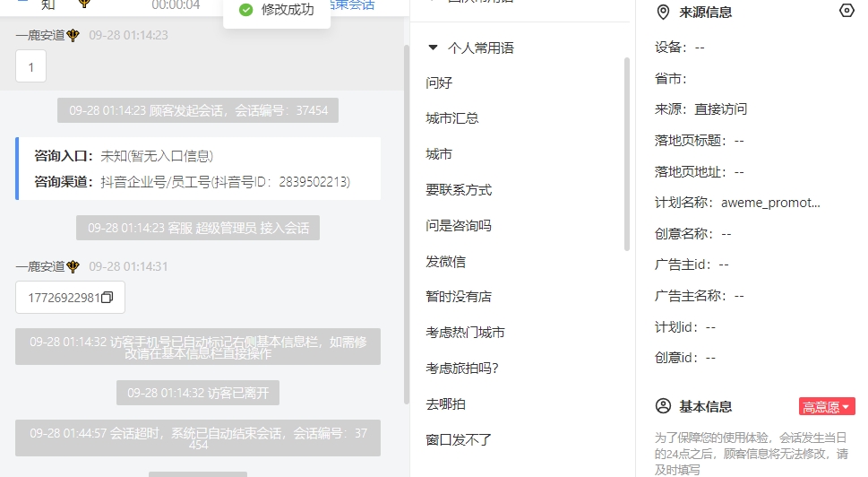Open the 高意愿 intention dropdown

pos(827,407)
